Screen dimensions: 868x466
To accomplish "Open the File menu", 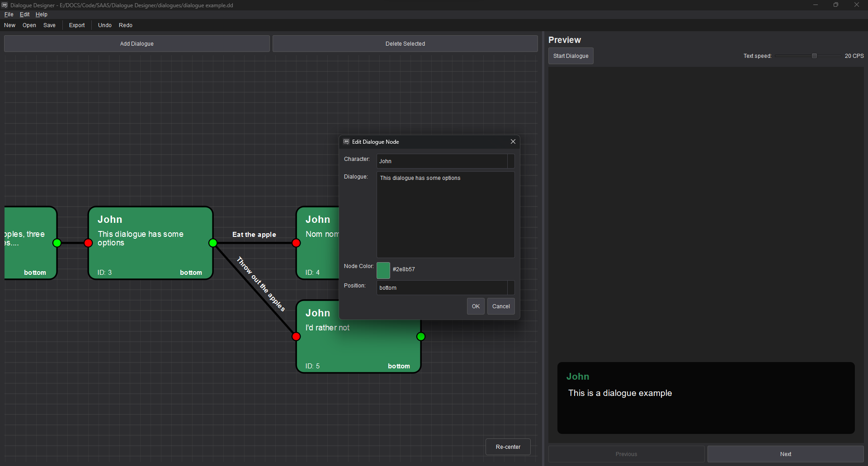I will (x=9, y=14).
